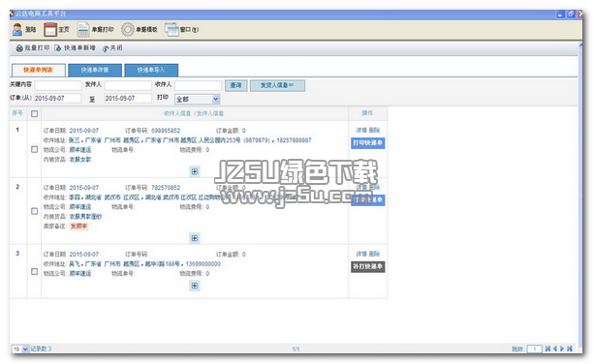
Task: Check the checkbox for order row 2
Action: pos(35,211)
